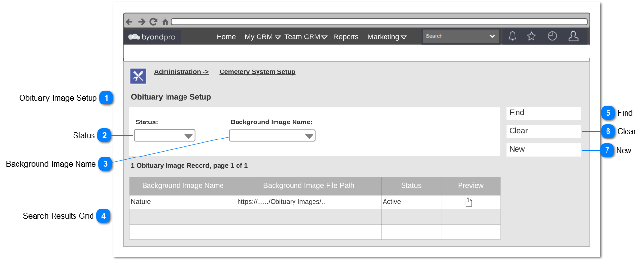Click the Find button
644x261 pixels.
click(x=544, y=113)
